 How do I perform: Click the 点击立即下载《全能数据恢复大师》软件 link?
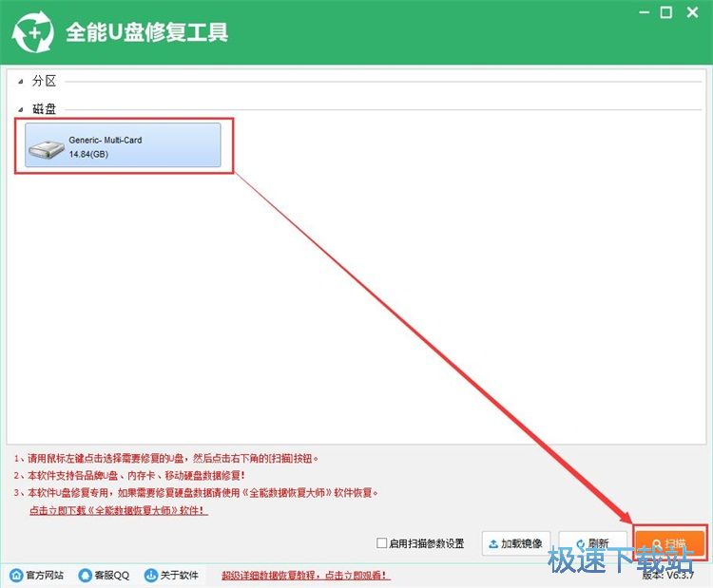coord(117,510)
